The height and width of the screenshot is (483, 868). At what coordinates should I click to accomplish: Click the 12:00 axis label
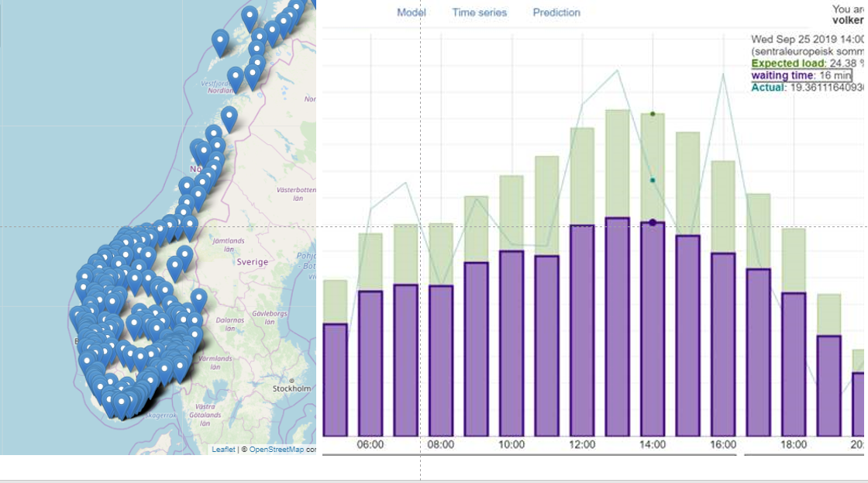[x=582, y=444]
